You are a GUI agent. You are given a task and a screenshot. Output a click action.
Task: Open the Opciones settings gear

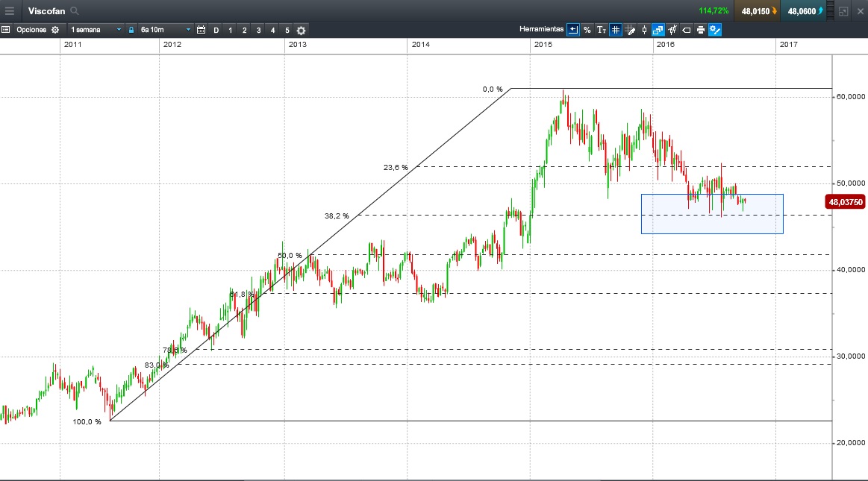[55, 30]
